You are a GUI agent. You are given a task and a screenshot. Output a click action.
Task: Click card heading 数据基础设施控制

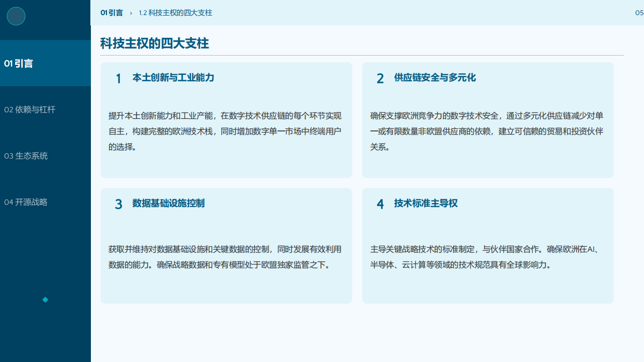169,203
